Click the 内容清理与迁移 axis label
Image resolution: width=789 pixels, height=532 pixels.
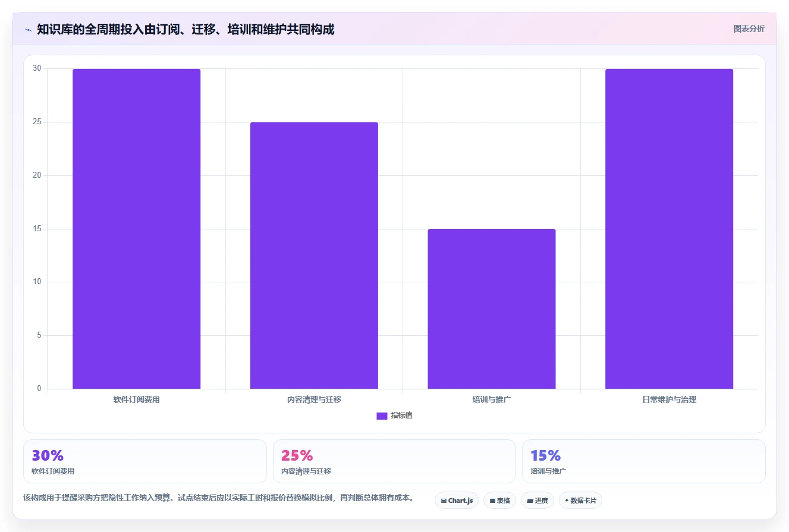point(314,399)
